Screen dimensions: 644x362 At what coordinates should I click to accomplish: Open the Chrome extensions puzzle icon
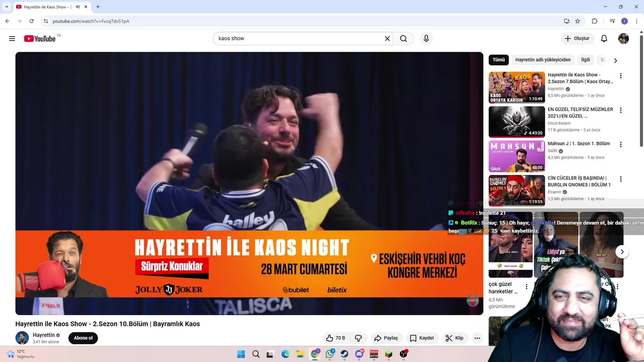594,21
